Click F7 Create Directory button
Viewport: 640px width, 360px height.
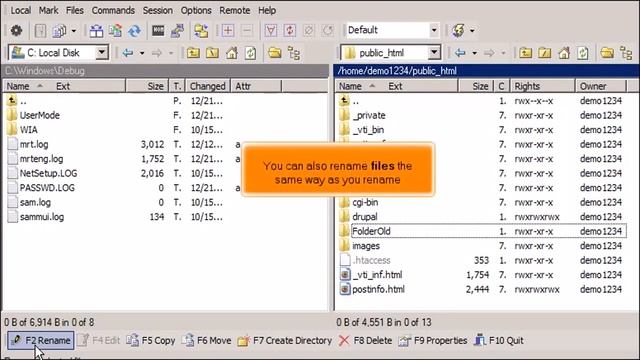click(284, 340)
